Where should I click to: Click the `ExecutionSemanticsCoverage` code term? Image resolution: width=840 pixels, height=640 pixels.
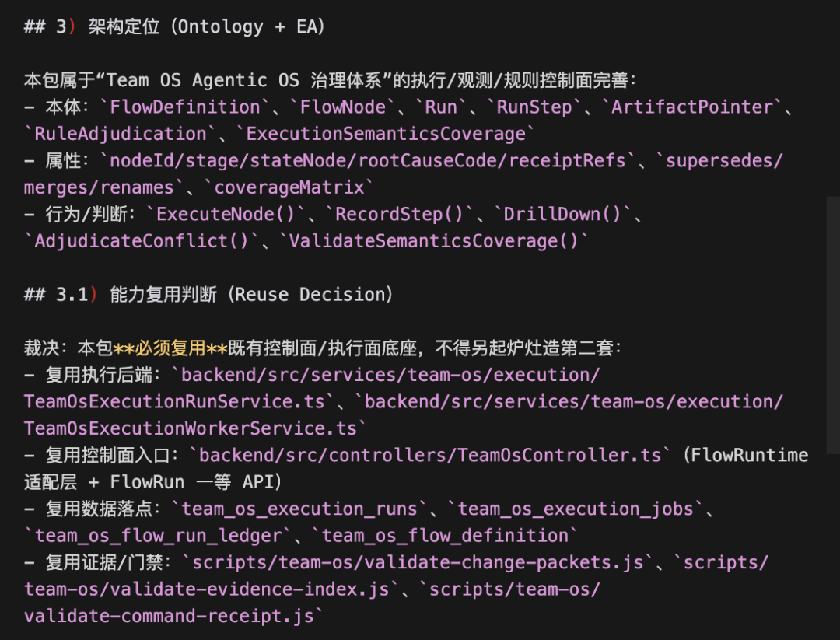(385, 134)
